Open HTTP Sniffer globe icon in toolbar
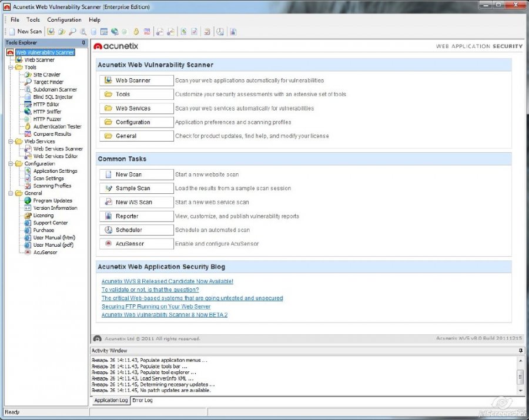 pyautogui.click(x=115, y=32)
